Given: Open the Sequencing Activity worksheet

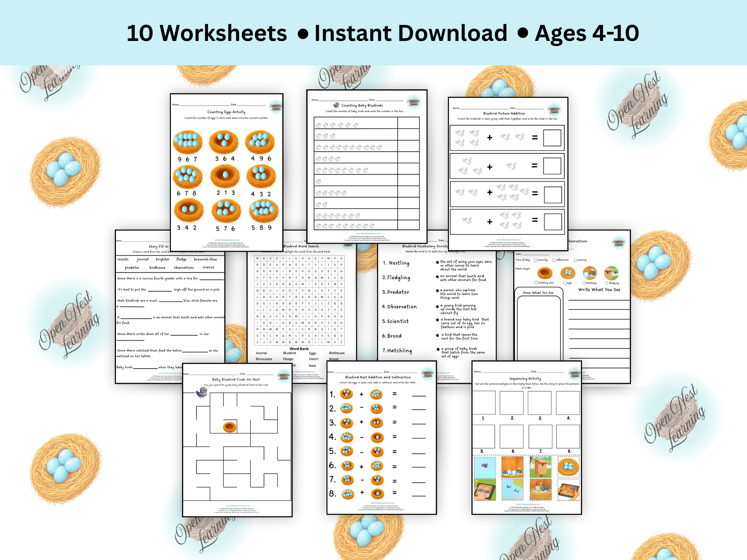Looking at the screenshot, I should pos(526,438).
